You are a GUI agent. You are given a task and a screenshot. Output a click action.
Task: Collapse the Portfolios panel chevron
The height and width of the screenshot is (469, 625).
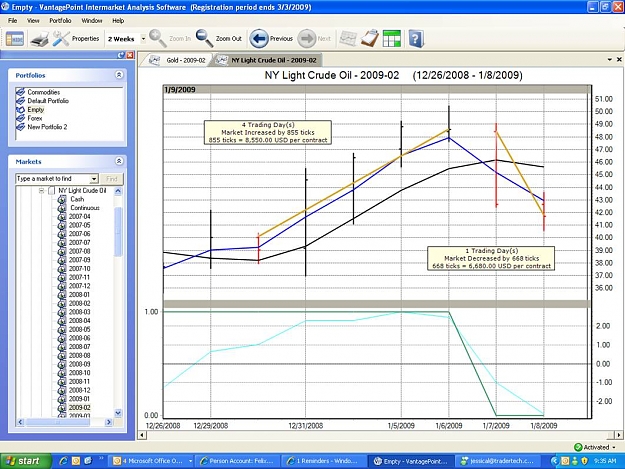[x=119, y=75]
